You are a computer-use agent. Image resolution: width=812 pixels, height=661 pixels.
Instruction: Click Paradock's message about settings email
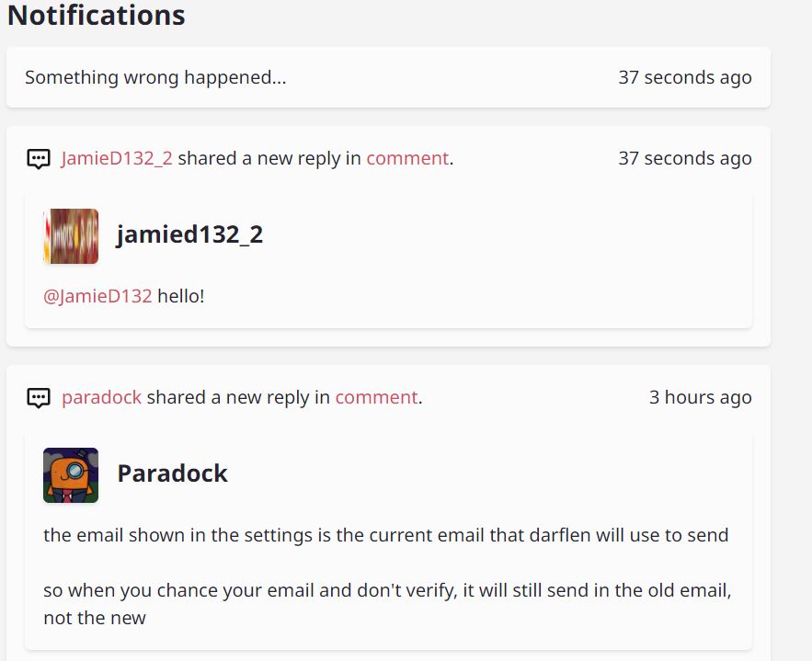[x=386, y=535]
